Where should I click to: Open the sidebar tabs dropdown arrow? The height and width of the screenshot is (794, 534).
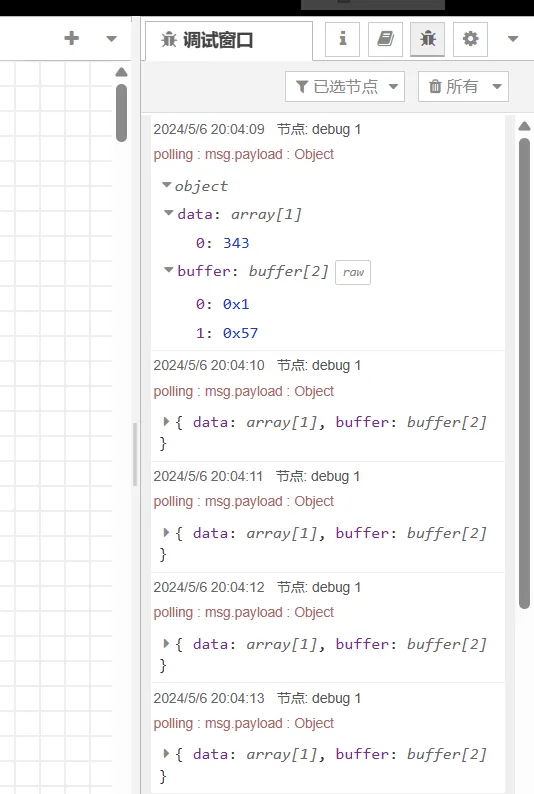pos(513,39)
